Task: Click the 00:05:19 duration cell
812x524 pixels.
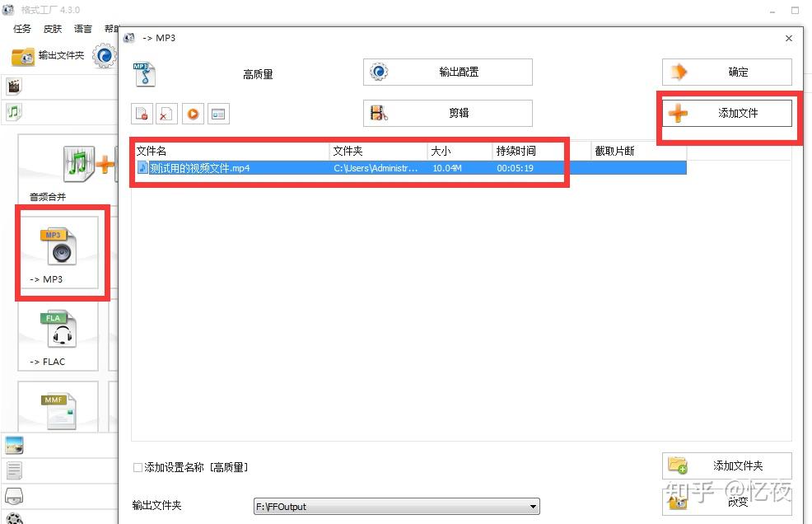Action: pos(516,168)
